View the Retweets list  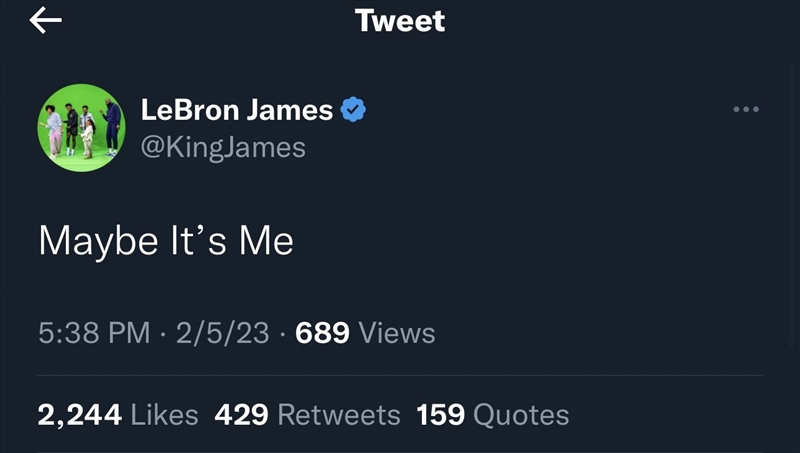[x=338, y=414]
